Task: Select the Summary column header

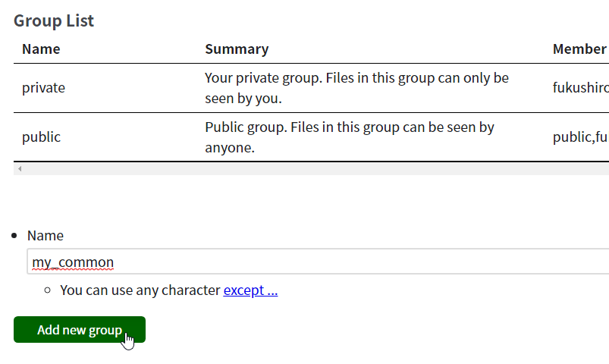Action: pos(237,49)
